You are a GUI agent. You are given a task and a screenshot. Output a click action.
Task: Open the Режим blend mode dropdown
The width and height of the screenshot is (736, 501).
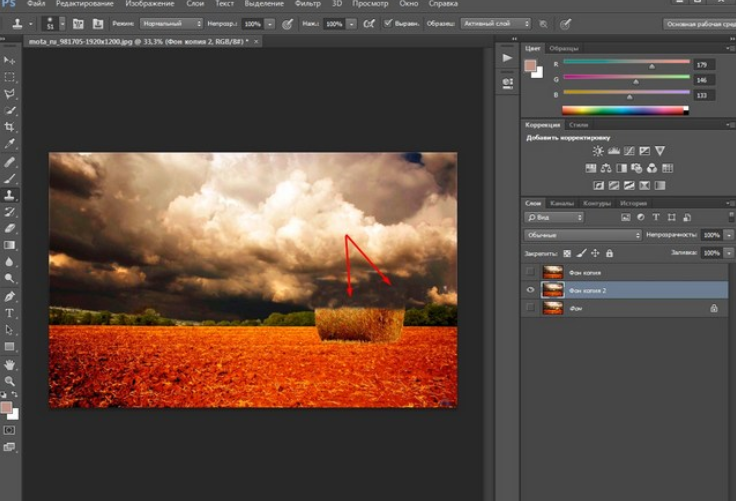pos(171,23)
